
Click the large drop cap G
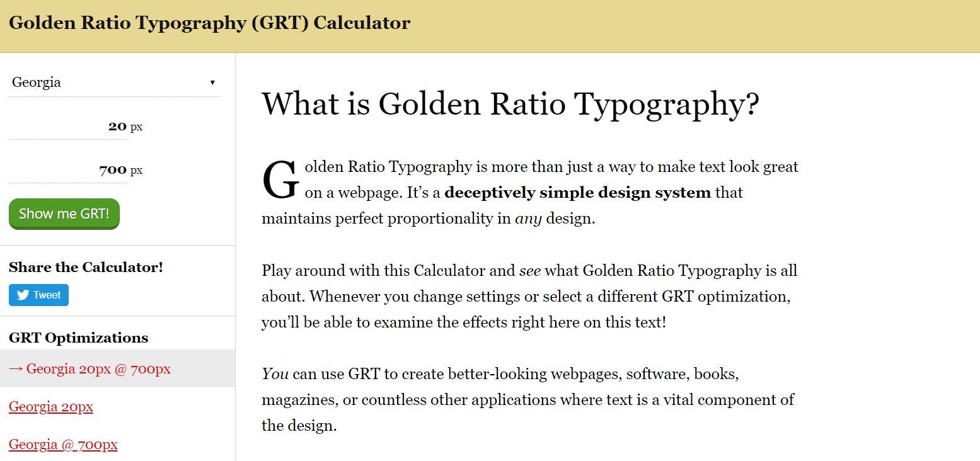coord(280,181)
